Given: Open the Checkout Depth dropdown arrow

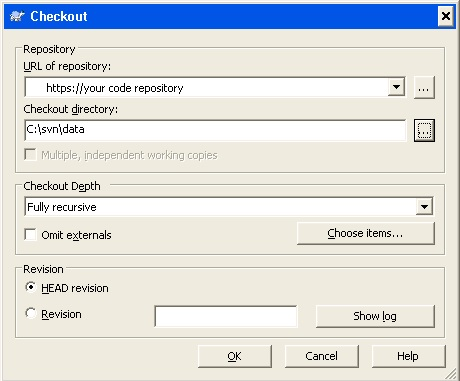Looking at the screenshot, I should click(x=424, y=207).
